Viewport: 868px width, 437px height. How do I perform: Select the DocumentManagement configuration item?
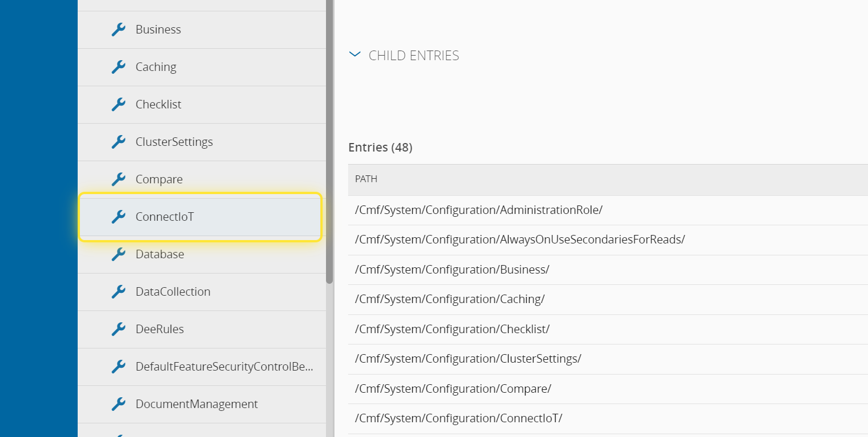pos(196,404)
